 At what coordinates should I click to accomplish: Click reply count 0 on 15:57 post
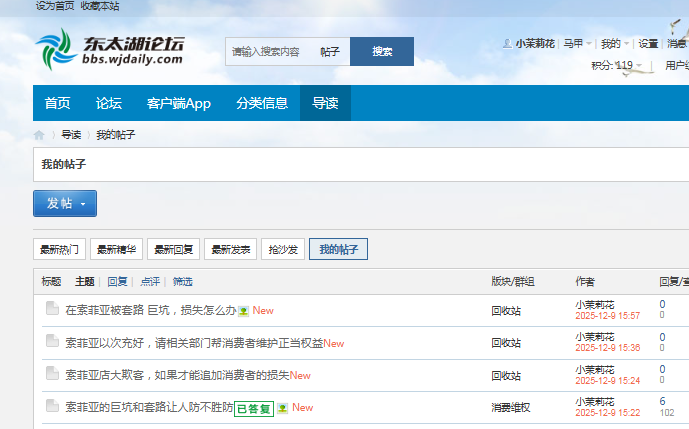[x=662, y=304]
